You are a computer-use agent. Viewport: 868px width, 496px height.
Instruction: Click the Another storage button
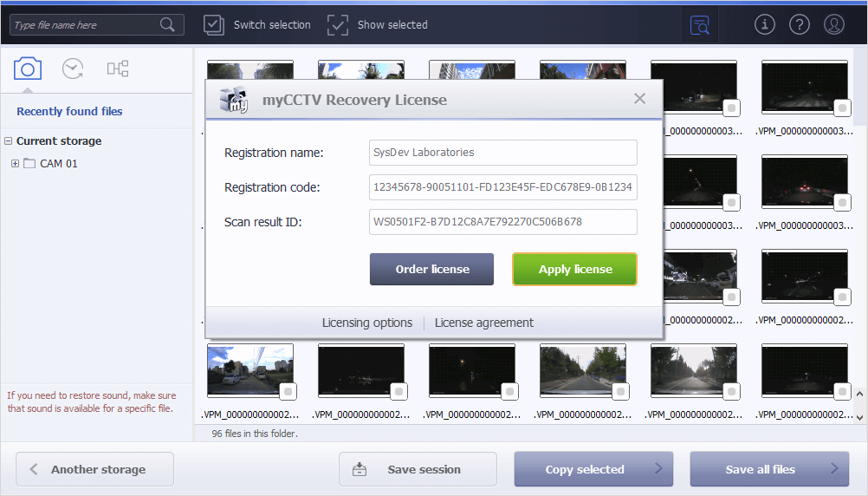pyautogui.click(x=94, y=469)
